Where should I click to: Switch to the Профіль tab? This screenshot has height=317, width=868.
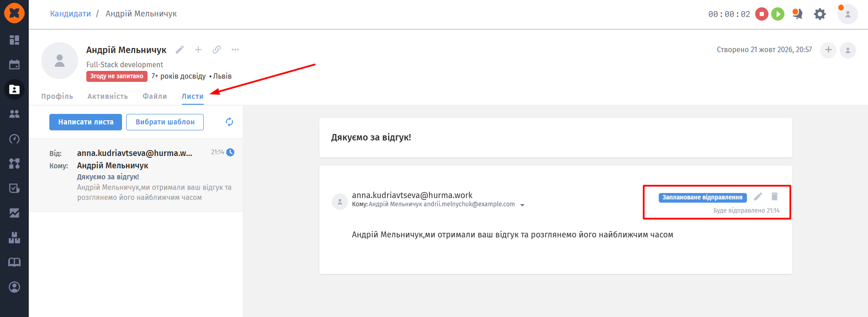[x=57, y=97]
